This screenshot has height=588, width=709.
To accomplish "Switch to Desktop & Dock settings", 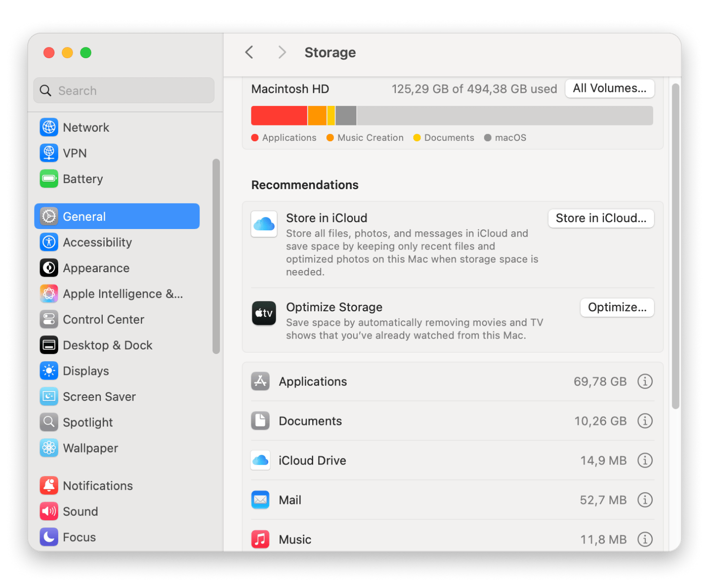I will 107,345.
